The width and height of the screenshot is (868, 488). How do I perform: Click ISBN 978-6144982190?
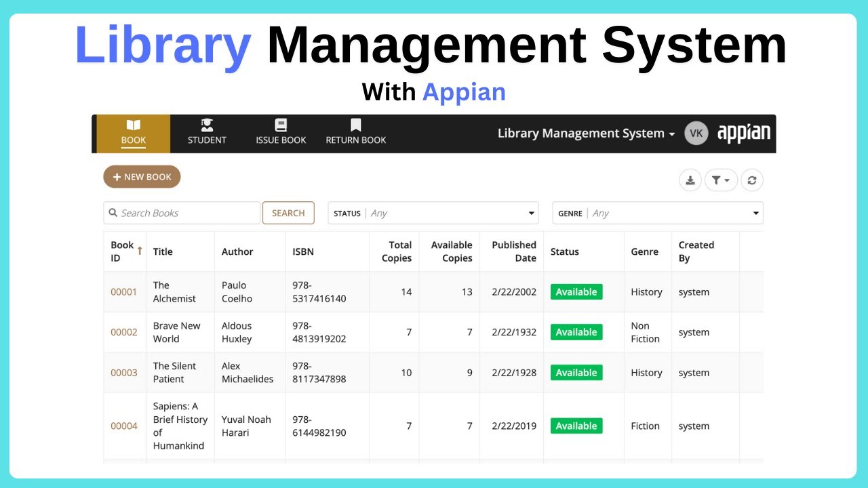(x=319, y=426)
